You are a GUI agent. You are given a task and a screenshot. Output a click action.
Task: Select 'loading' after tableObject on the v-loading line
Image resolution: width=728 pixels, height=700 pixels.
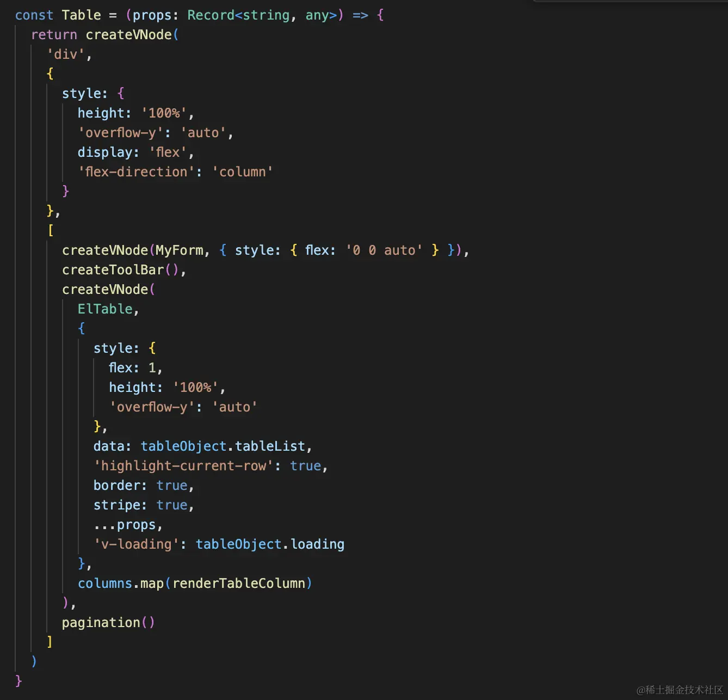click(317, 544)
